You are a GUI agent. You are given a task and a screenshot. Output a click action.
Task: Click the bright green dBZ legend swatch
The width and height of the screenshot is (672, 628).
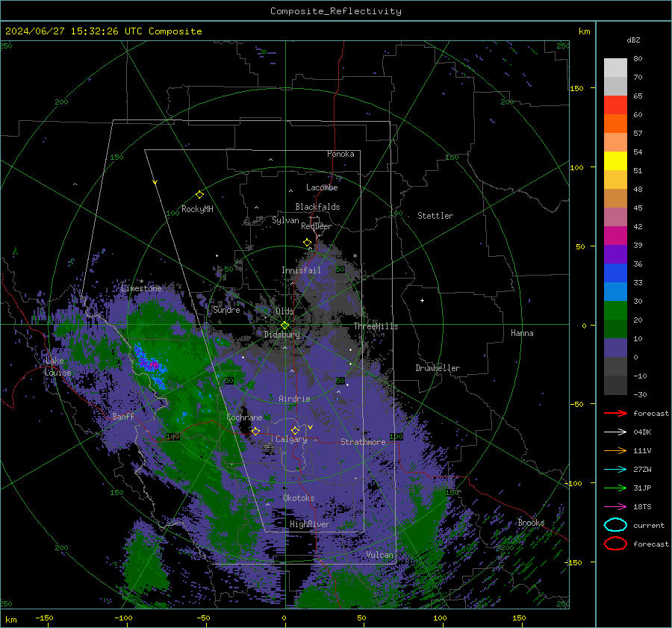(x=615, y=310)
